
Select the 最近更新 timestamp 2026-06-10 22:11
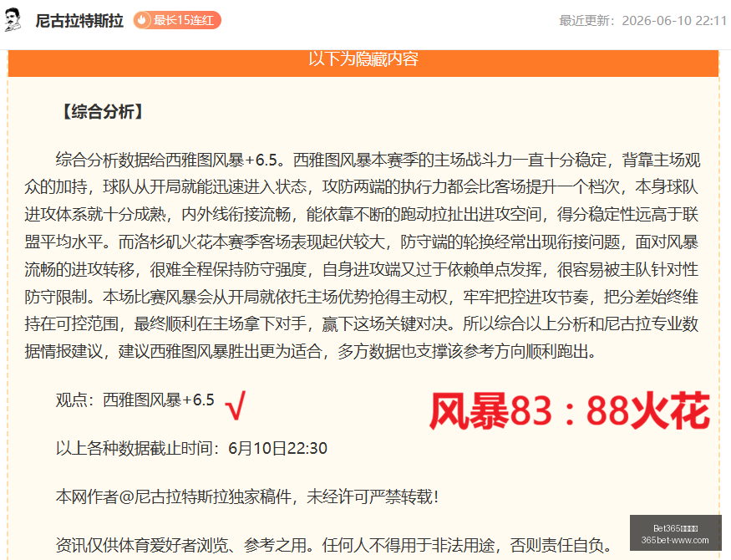643,21
